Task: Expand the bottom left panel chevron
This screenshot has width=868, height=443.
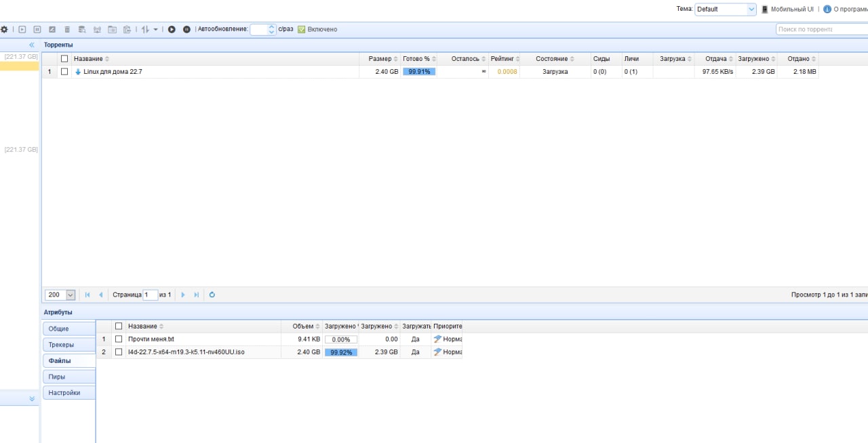Action: (x=32, y=399)
